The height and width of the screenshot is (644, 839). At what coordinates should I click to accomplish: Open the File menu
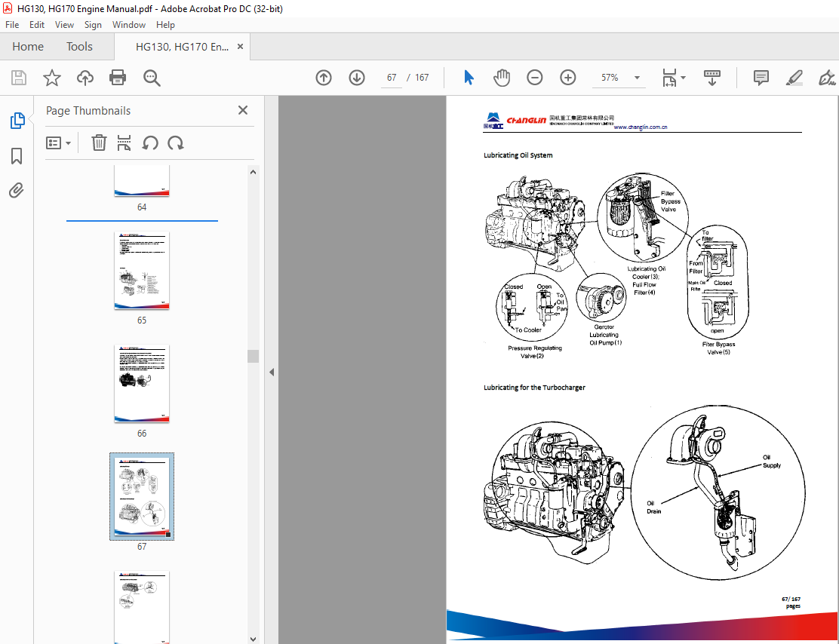(x=12, y=25)
